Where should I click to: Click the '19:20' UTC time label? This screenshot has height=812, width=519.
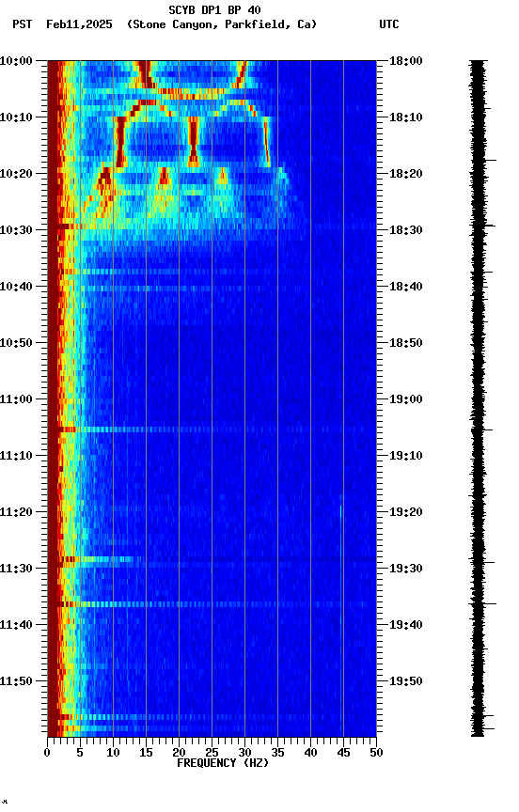tap(406, 512)
